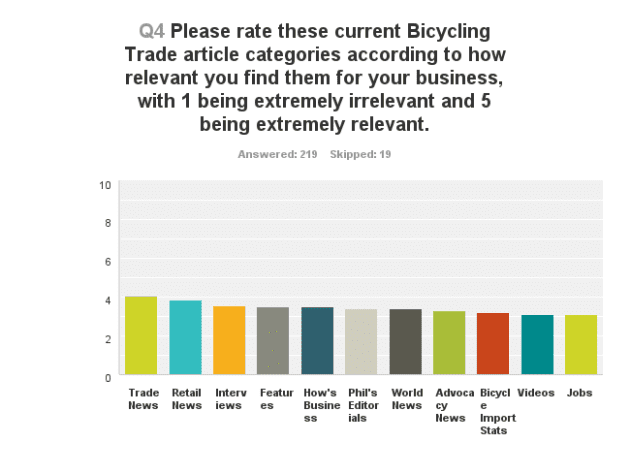630x474 pixels.
Task: Click the green Advocacy News bar
Action: coord(449,344)
